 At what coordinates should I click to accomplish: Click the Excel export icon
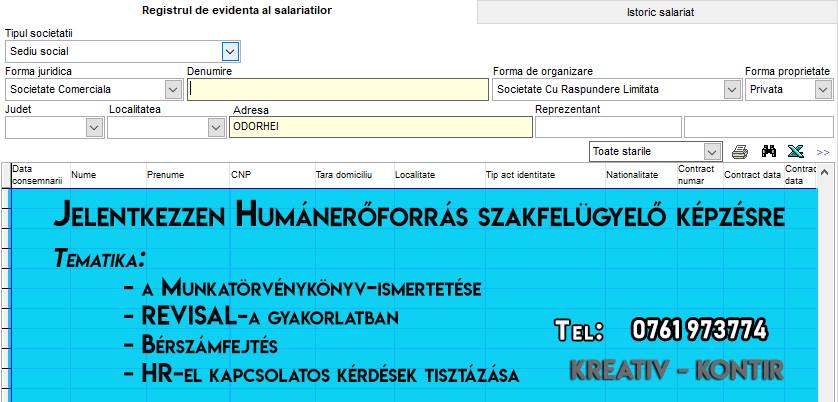pyautogui.click(x=796, y=152)
